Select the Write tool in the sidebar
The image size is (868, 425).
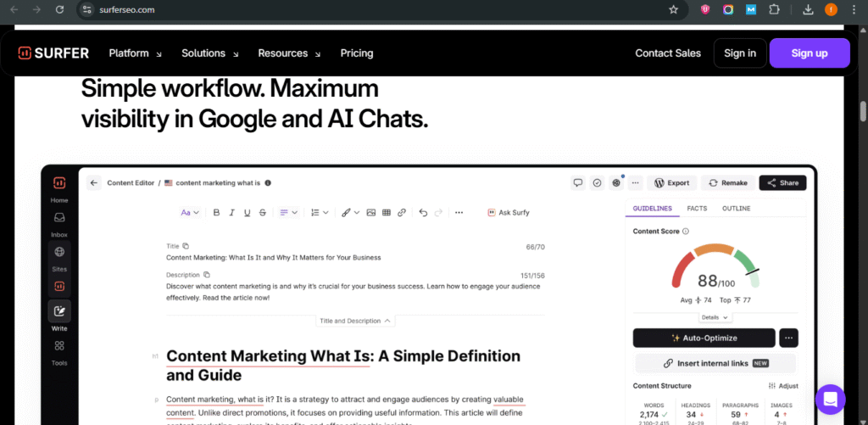(x=59, y=316)
